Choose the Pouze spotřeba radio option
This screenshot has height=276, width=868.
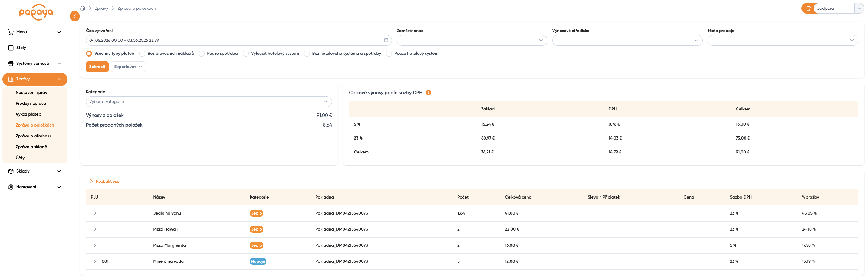click(202, 54)
